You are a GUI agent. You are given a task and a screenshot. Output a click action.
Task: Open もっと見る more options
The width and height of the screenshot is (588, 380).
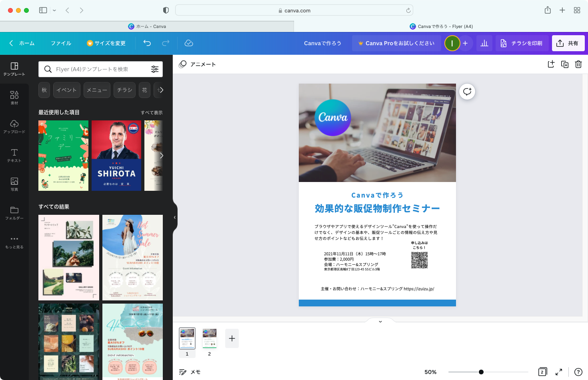coord(14,242)
